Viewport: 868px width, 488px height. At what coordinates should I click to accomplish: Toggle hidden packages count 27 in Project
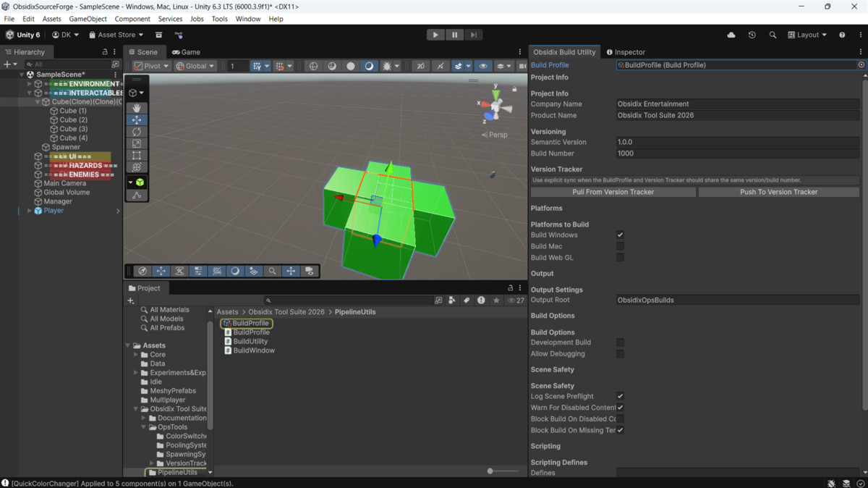click(x=516, y=300)
